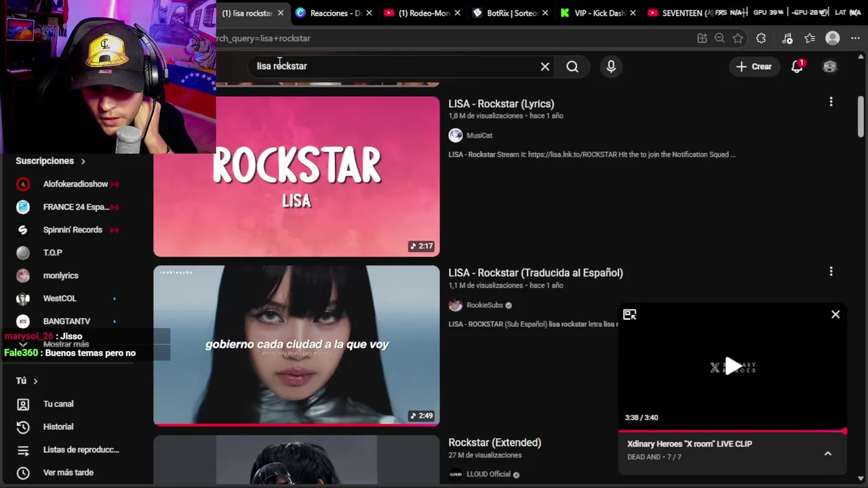Open FRANCE 24 Español subscription
Screen dimensions: 868x488
[76, 207]
